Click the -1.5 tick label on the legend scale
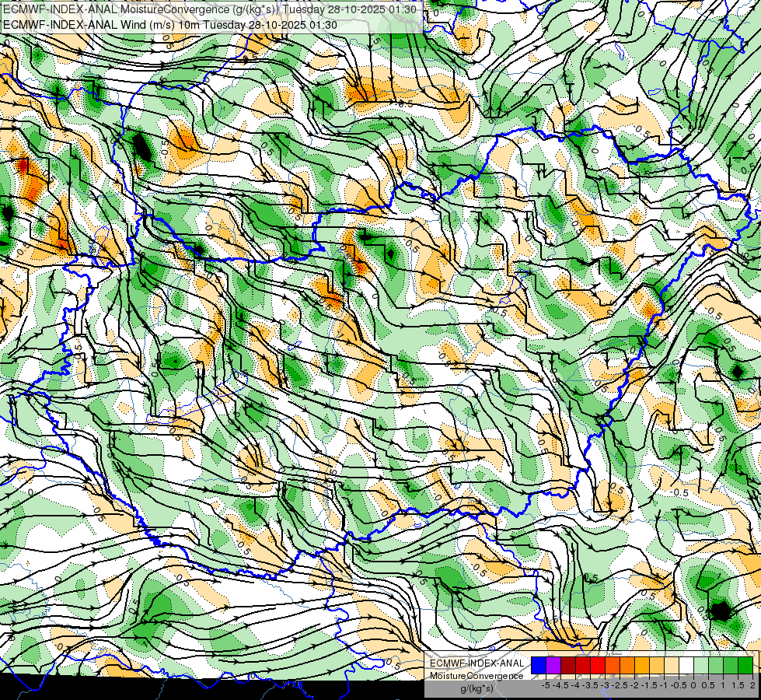 (x=649, y=685)
